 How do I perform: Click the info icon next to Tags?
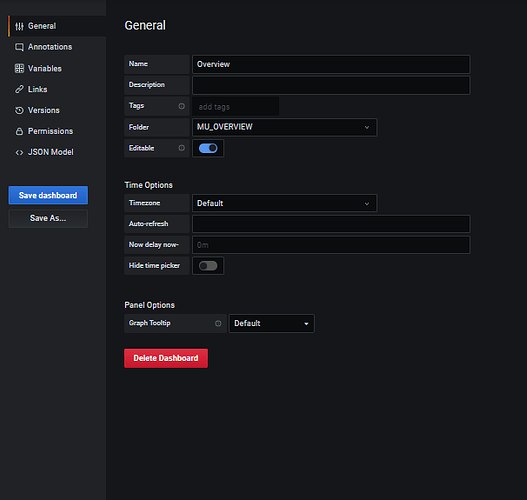click(x=181, y=106)
